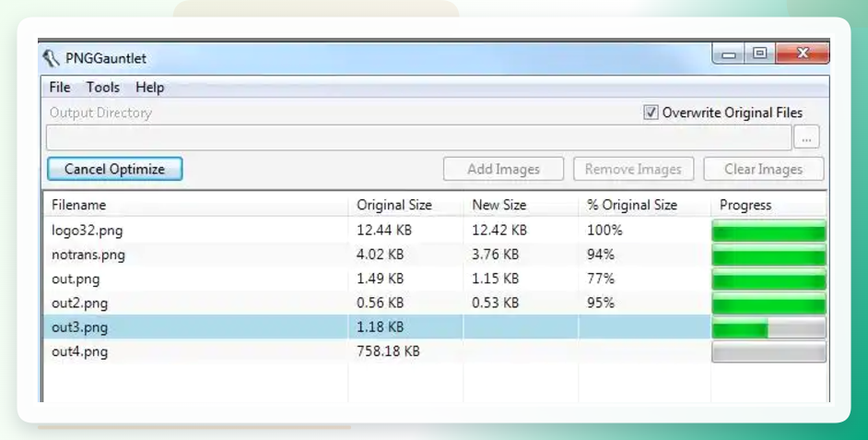Viewport: 868px width, 440px height.
Task: Click the progress bar for notrans.png
Action: pos(768,255)
